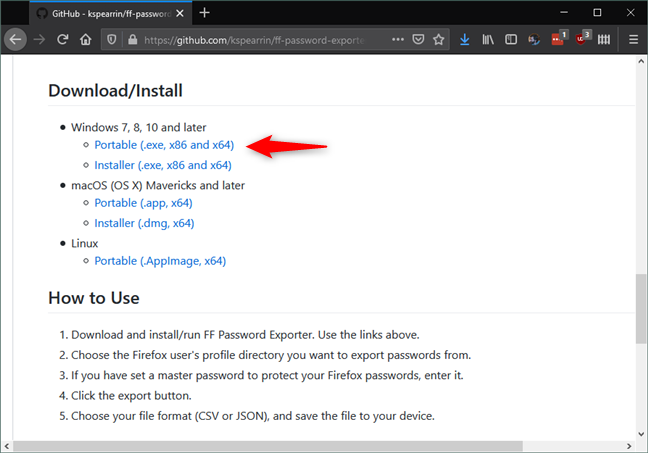Image resolution: width=648 pixels, height=453 pixels.
Task: Click the forward navigation arrow
Action: 39,40
